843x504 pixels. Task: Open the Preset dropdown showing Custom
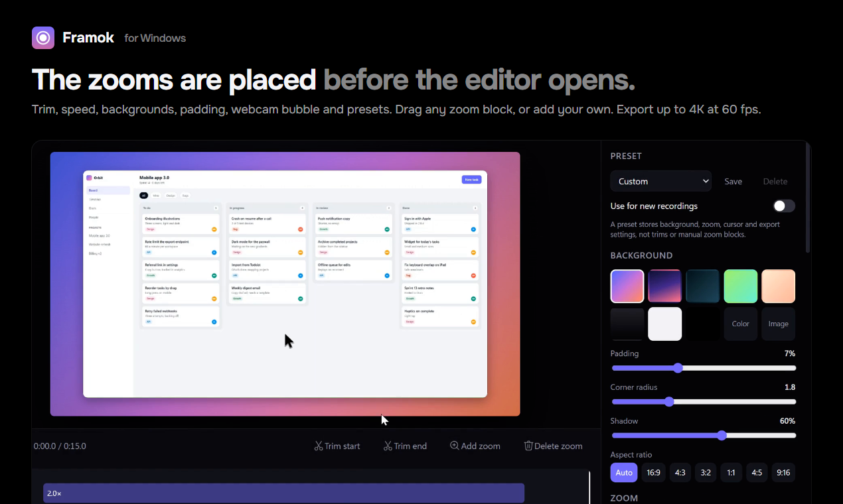click(x=660, y=181)
